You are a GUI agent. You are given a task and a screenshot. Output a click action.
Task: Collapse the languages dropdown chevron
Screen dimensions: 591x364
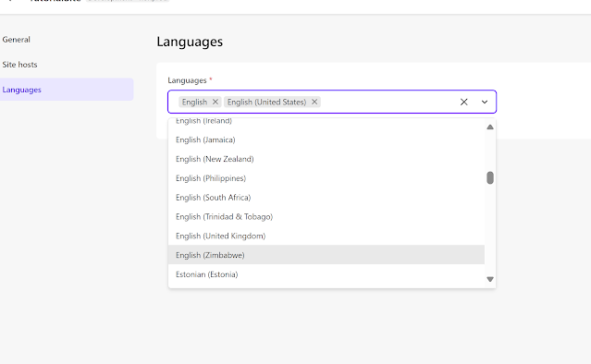click(485, 102)
